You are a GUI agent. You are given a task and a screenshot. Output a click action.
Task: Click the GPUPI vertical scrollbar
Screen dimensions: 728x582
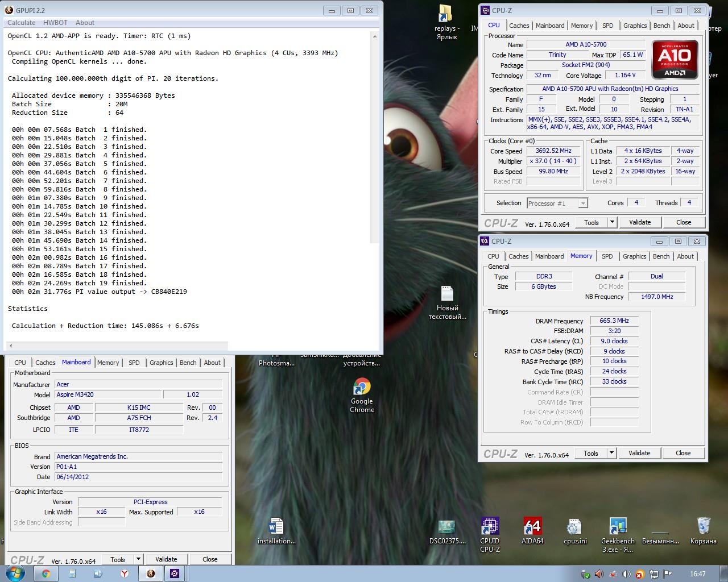[375, 142]
